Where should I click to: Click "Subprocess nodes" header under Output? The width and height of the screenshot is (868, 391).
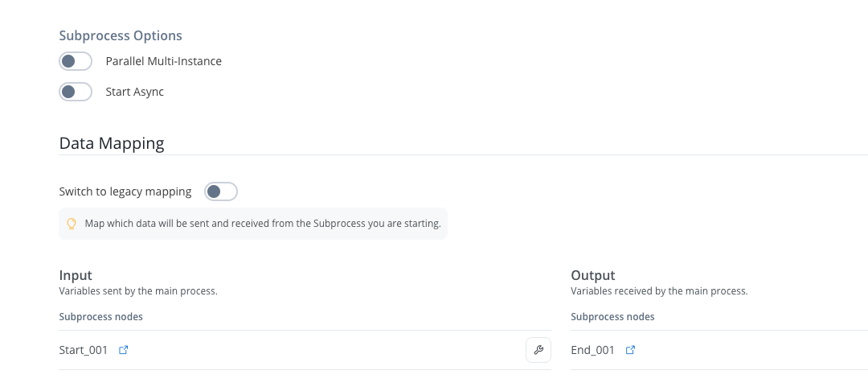click(612, 317)
